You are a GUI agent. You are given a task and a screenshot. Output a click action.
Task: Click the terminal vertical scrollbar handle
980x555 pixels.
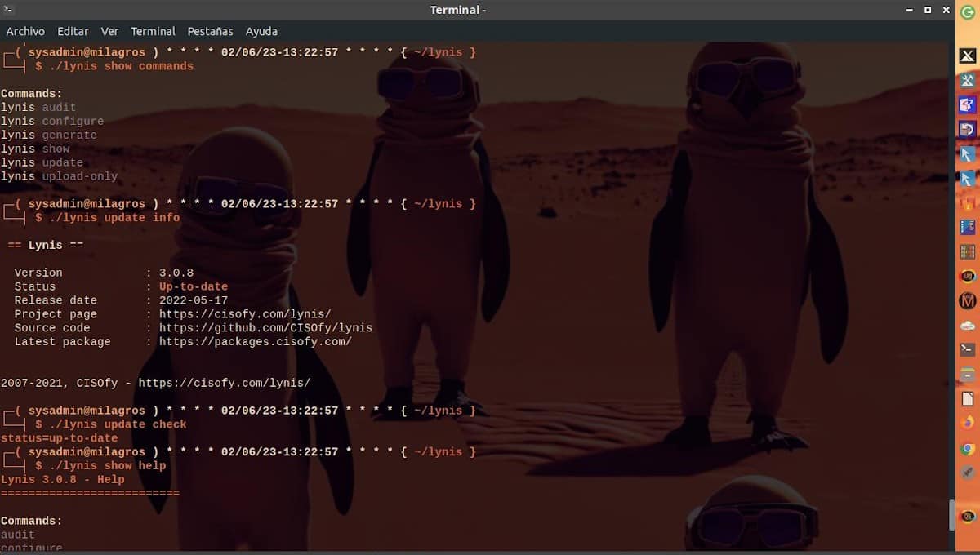(951, 515)
